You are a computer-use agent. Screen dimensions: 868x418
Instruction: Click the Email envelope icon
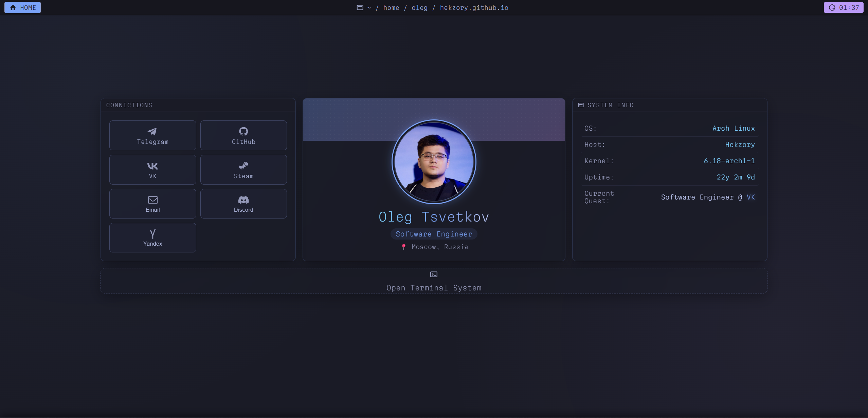[152, 200]
